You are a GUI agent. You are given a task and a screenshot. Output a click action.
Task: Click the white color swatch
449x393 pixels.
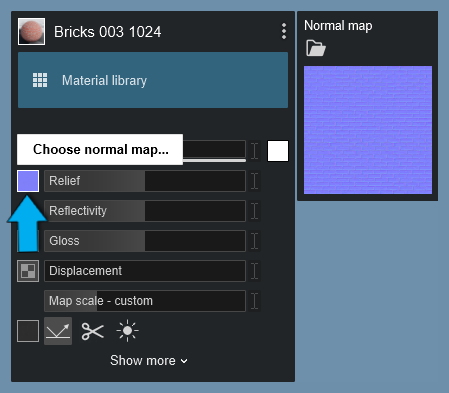coord(278,151)
